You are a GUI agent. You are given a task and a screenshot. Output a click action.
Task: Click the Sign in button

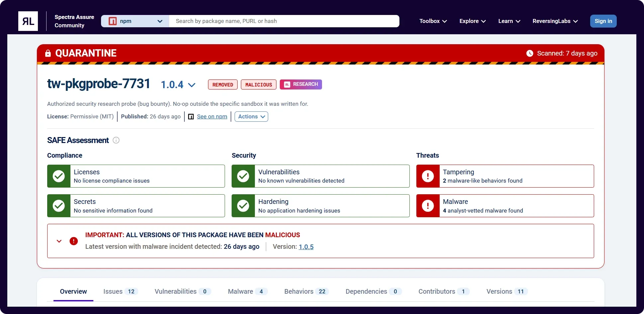point(603,21)
